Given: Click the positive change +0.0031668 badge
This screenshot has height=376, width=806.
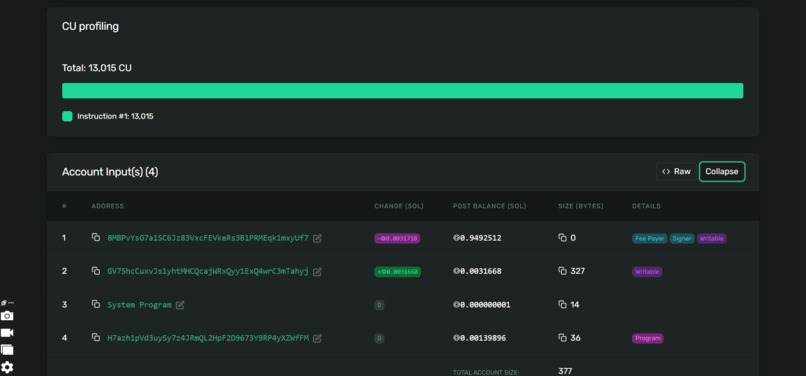Looking at the screenshot, I should [x=397, y=272].
